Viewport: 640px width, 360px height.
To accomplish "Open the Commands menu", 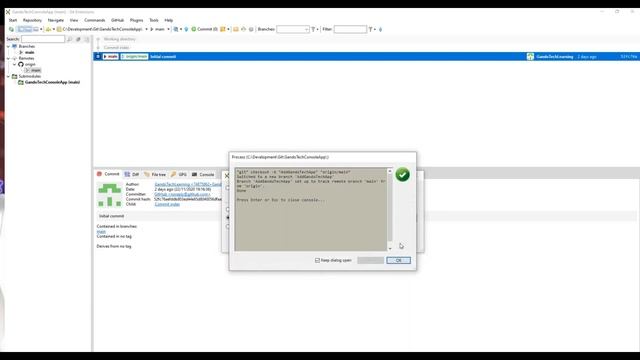I will [95, 20].
